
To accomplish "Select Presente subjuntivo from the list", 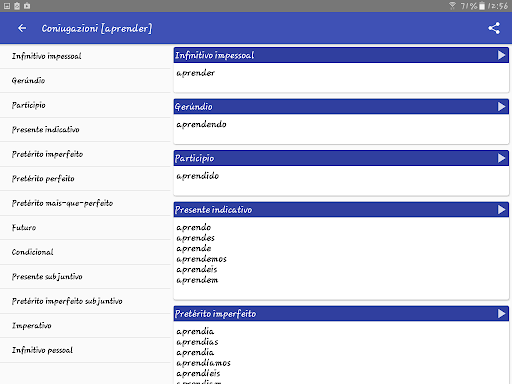I will pyautogui.click(x=85, y=277).
